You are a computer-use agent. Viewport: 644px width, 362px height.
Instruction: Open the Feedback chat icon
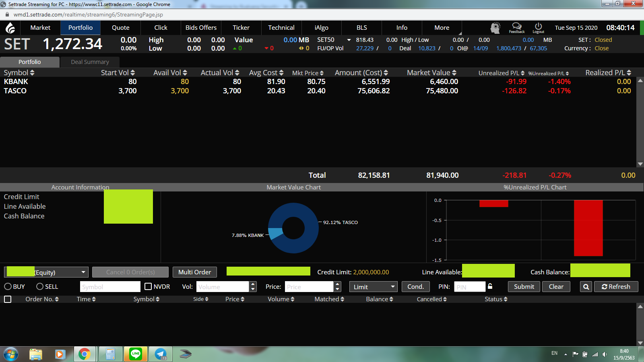tap(517, 28)
